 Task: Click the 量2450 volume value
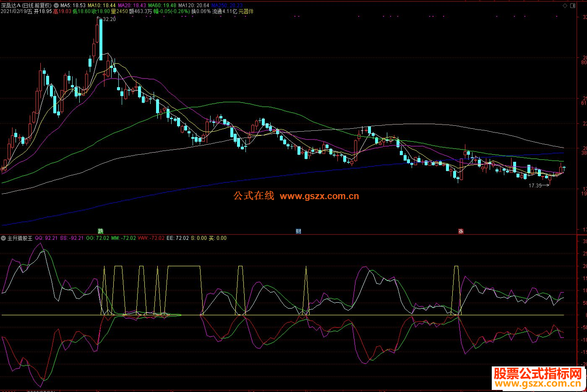(x=119, y=12)
